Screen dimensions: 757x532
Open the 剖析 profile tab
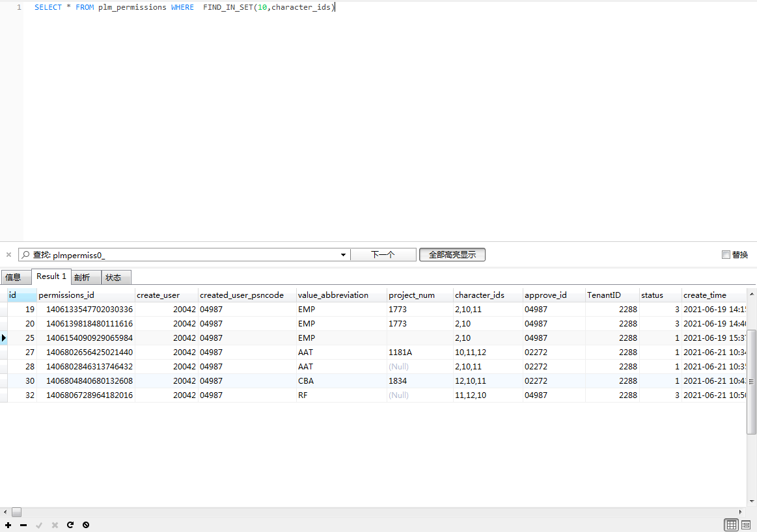pyautogui.click(x=85, y=277)
